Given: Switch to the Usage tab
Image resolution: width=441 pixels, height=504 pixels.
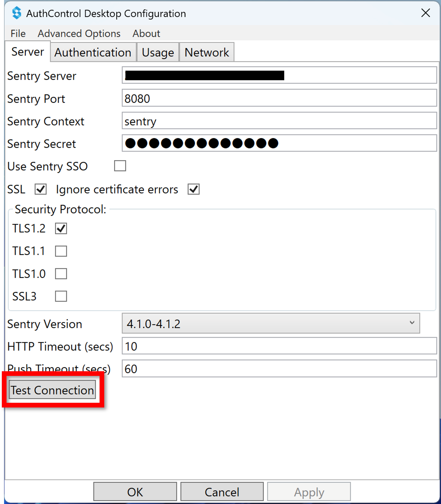Looking at the screenshot, I should click(158, 52).
